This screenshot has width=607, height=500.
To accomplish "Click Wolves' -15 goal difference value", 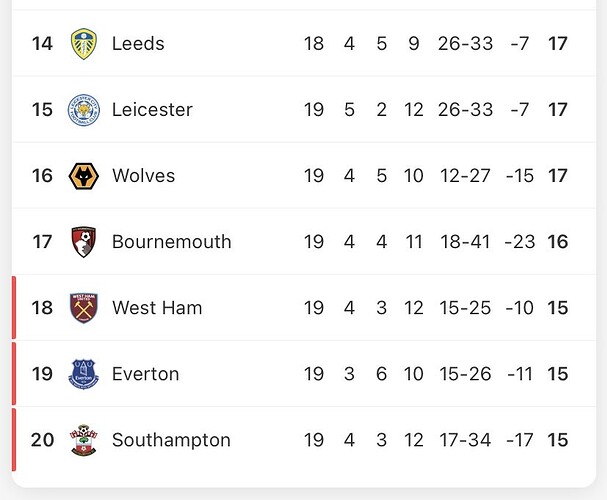I will (x=520, y=176).
